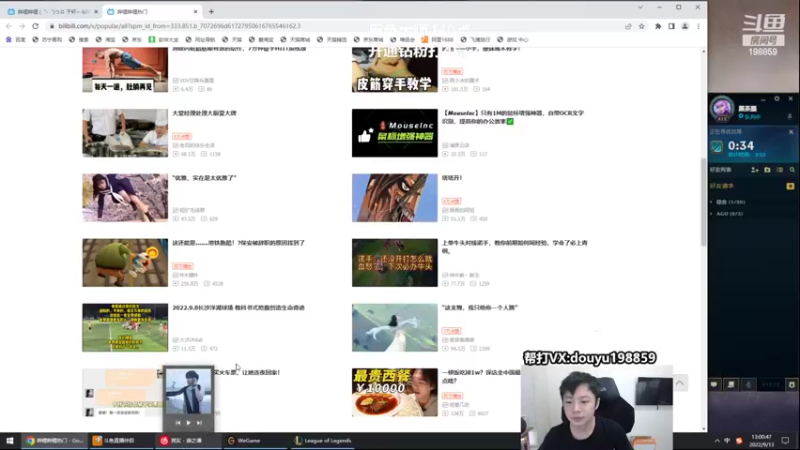Switch to League of Legends in taskbar
The width and height of the screenshot is (800, 450).
[323, 441]
